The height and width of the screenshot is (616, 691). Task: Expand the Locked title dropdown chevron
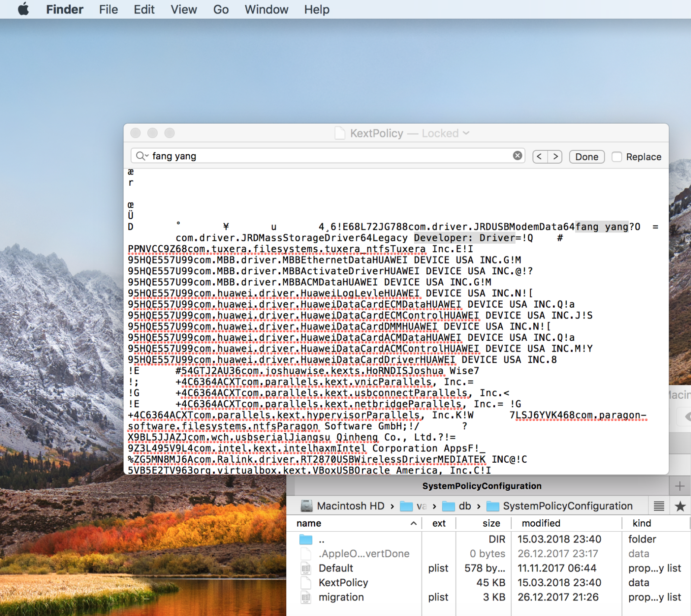pyautogui.click(x=466, y=133)
